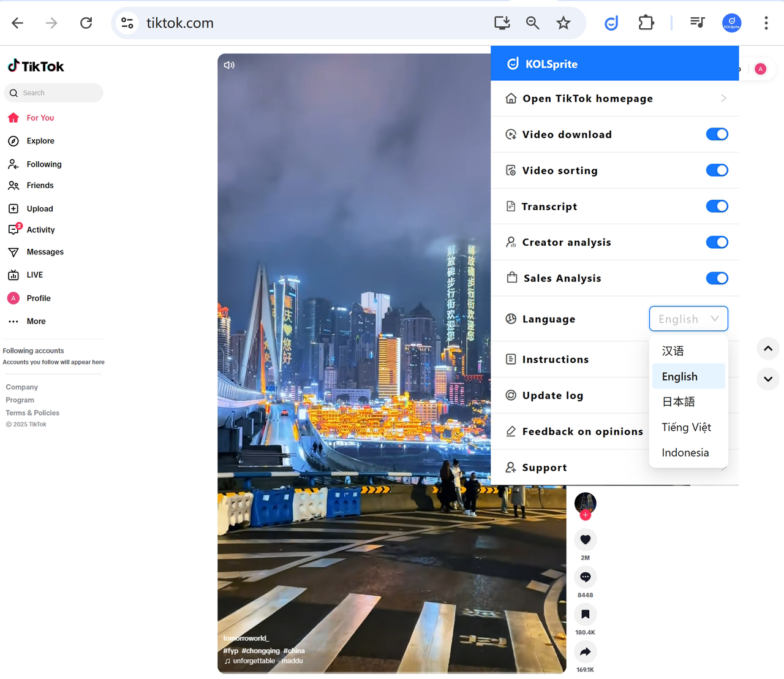Go back to the previous page
Viewport: 784px width, 679px height.
(x=18, y=23)
